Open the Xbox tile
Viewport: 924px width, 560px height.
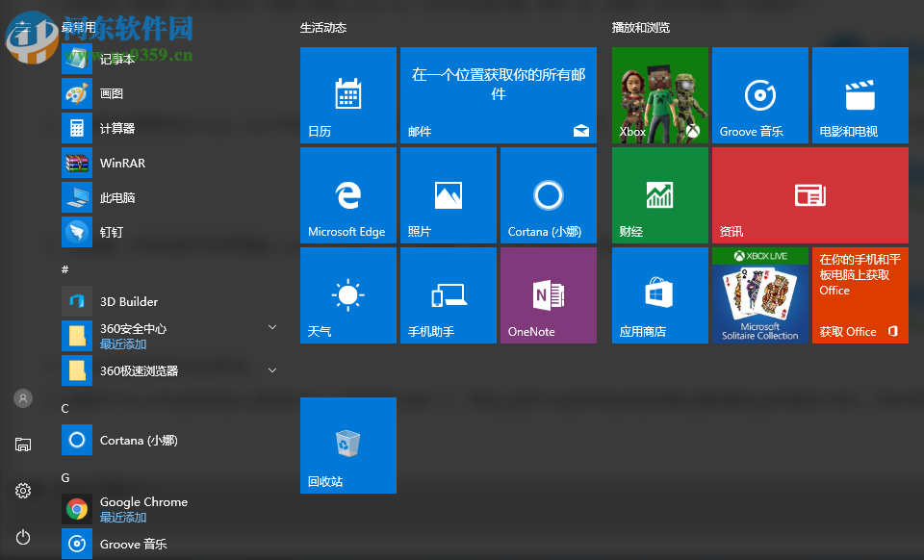[x=659, y=94]
